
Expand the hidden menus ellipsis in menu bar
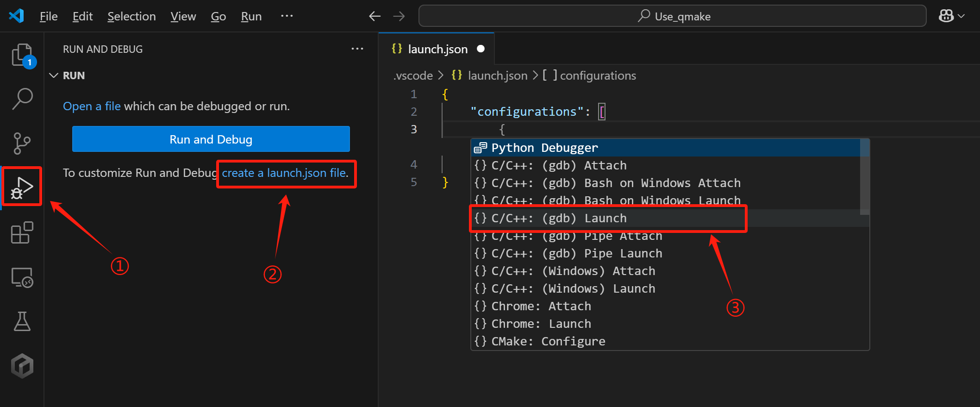click(x=287, y=16)
